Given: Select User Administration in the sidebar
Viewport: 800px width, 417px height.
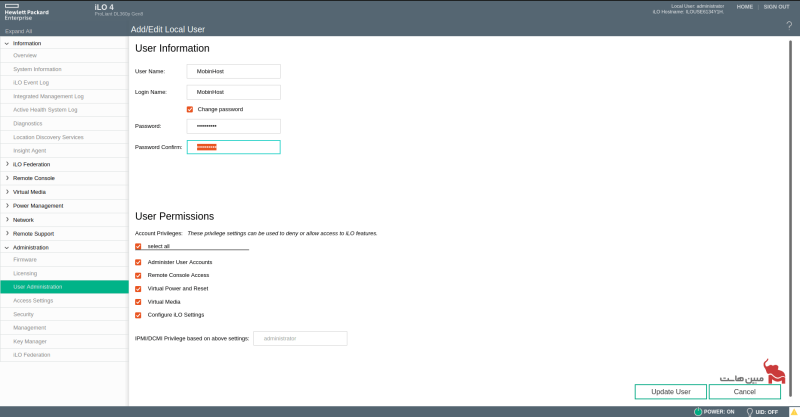Looking at the screenshot, I should click(64, 287).
